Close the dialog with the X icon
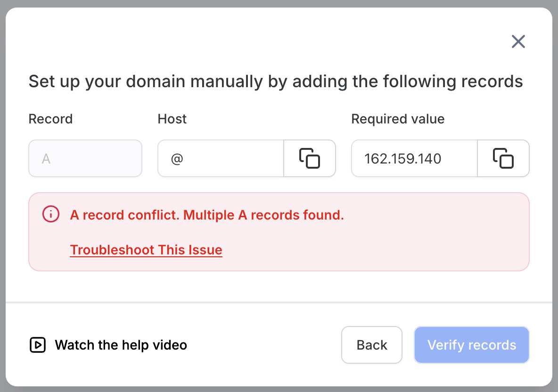Viewport: 558px width, 392px height. [518, 41]
